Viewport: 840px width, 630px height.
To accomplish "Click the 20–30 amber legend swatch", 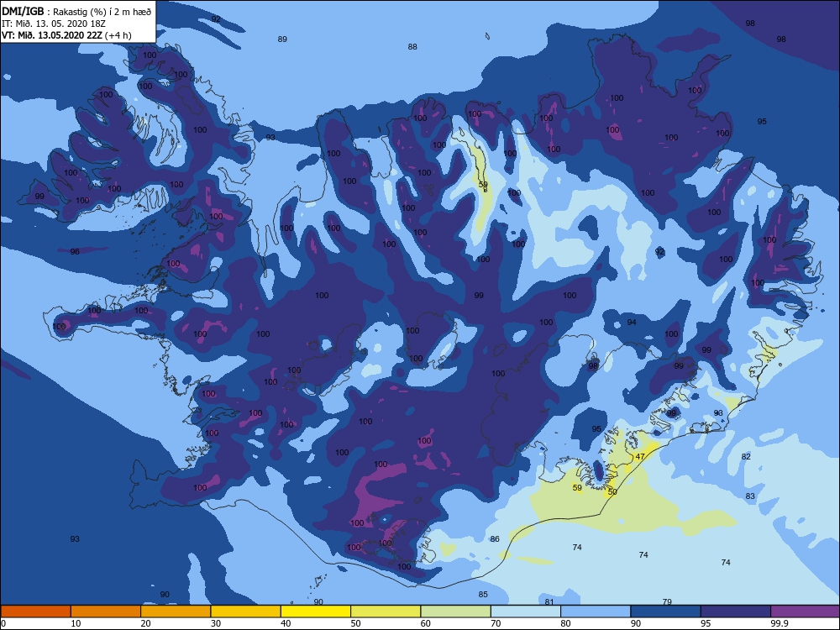I will pos(176,612).
